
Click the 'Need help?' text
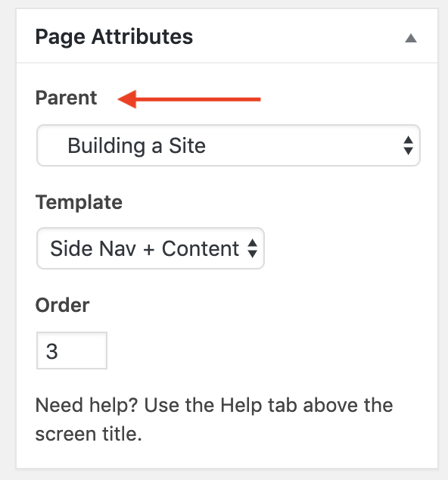(x=86, y=405)
